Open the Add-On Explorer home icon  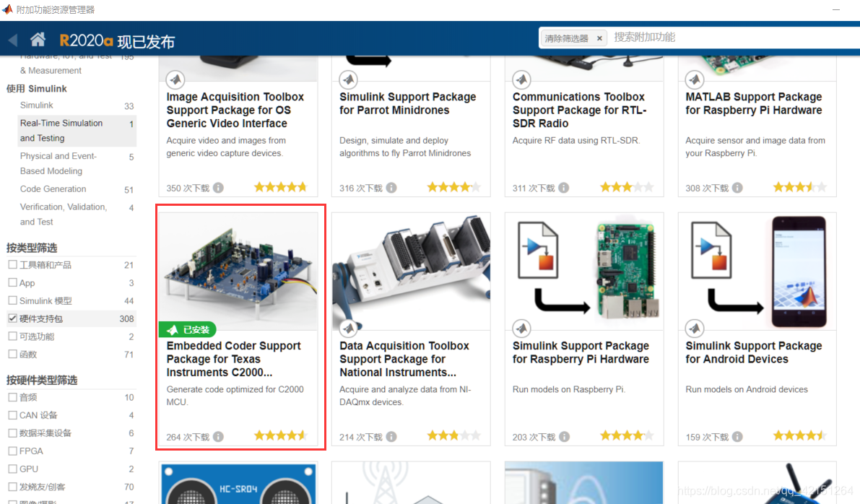tap(38, 39)
